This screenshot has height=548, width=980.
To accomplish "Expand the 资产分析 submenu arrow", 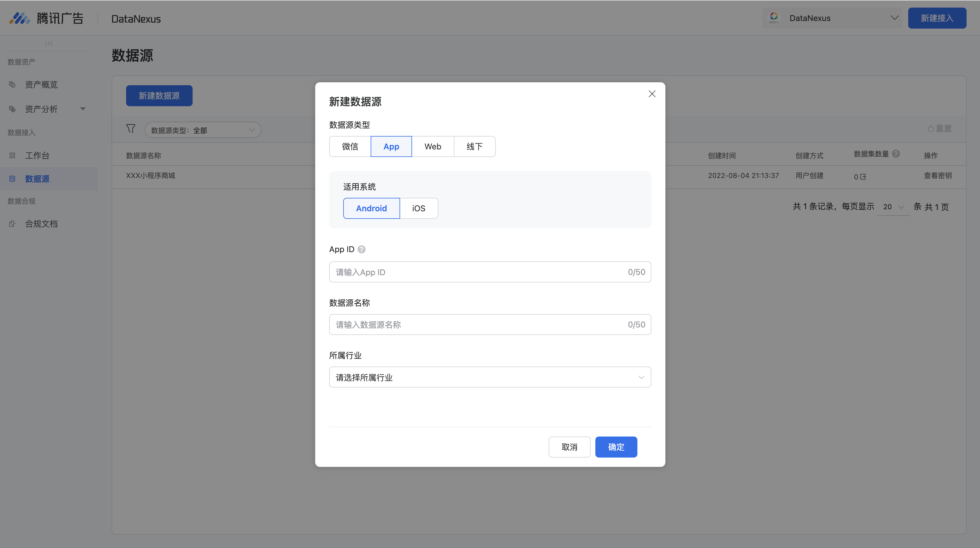I will point(83,109).
